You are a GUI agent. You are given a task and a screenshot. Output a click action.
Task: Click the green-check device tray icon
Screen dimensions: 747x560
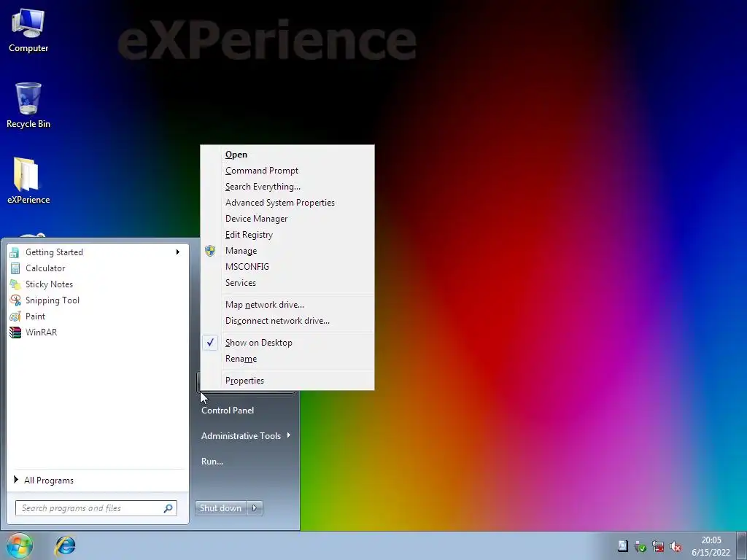point(640,547)
